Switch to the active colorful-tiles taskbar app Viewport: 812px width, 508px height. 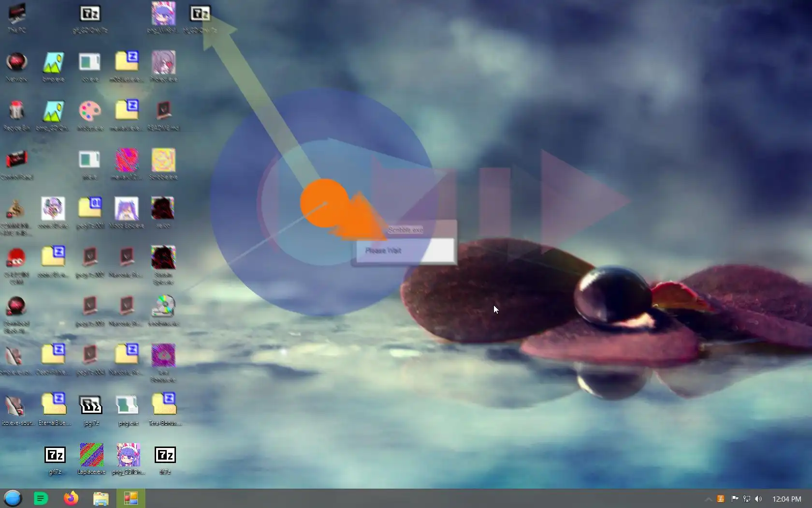pyautogui.click(x=130, y=498)
